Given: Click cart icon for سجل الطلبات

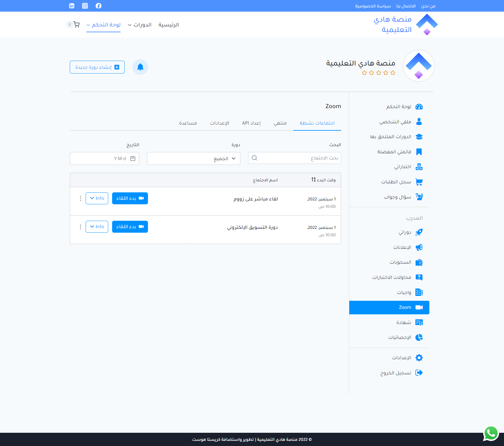Looking at the screenshot, I should 419,182.
